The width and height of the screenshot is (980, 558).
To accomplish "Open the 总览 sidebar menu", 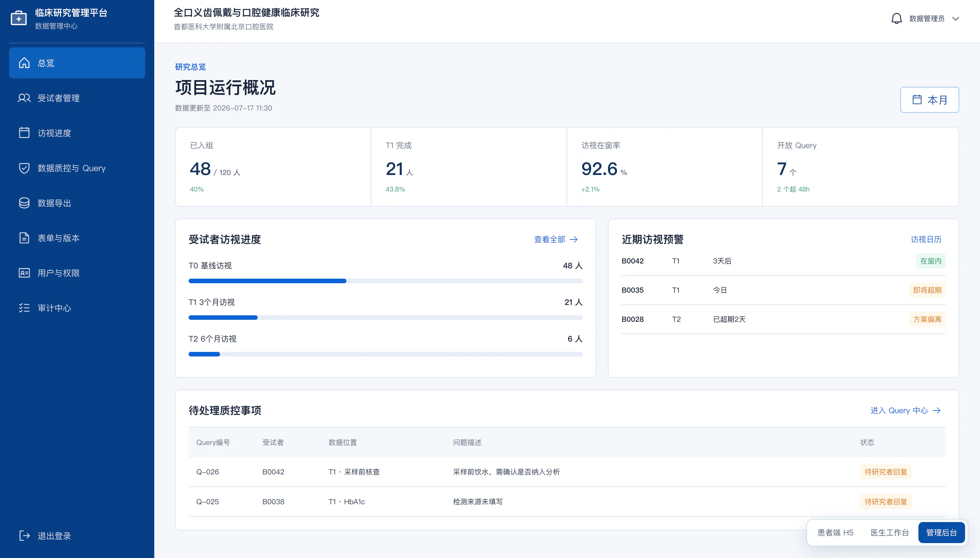I will tap(77, 63).
